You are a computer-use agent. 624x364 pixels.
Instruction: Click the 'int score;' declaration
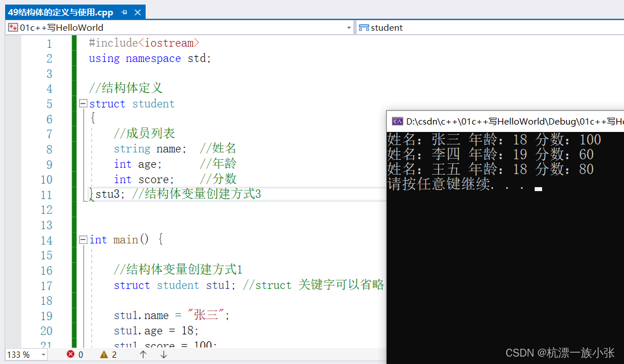click(x=144, y=179)
